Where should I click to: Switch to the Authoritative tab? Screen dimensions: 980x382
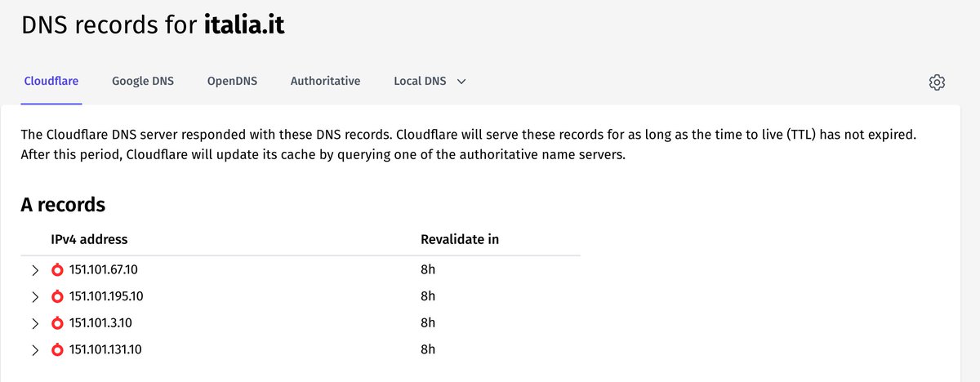(x=325, y=81)
